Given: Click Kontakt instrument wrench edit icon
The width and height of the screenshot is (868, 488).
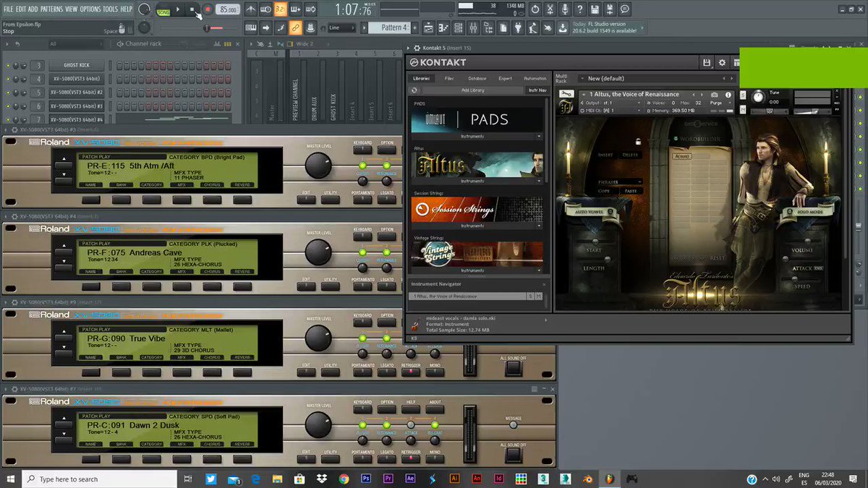Looking at the screenshot, I should [x=568, y=95].
